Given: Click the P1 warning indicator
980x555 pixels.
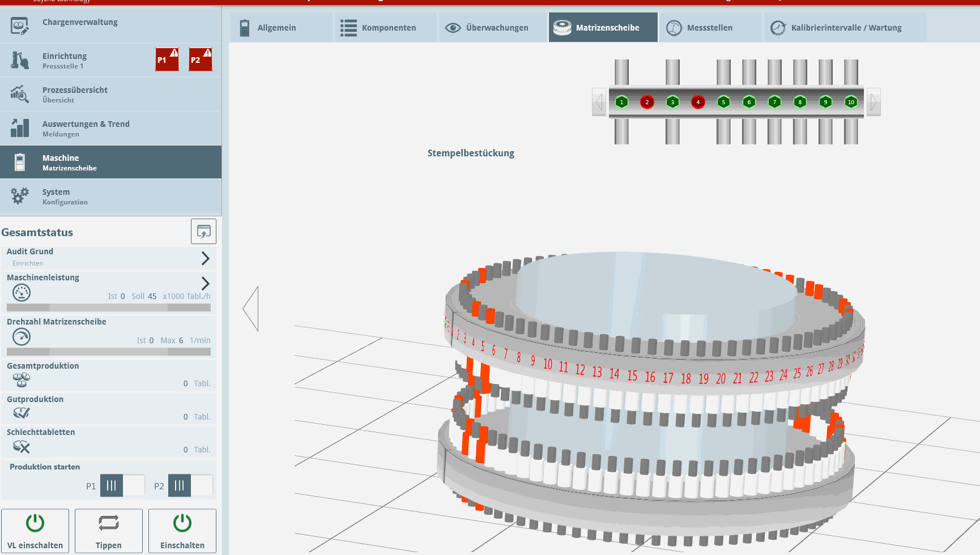Looking at the screenshot, I should coord(167,59).
